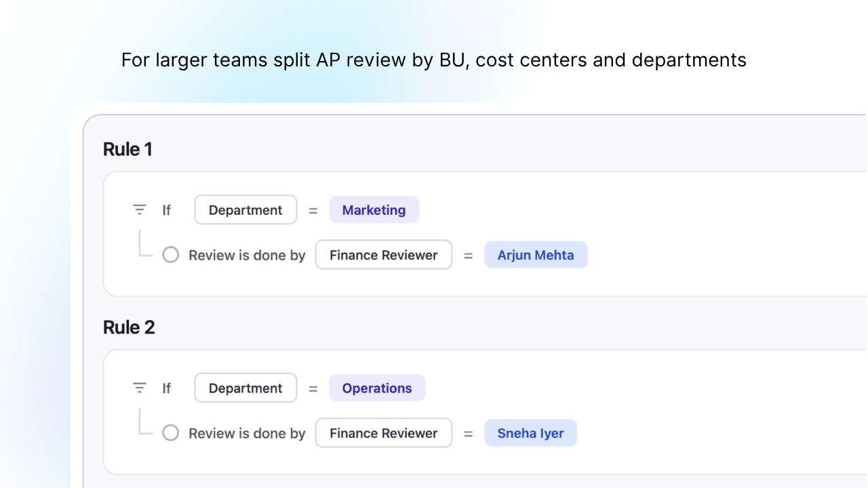The height and width of the screenshot is (488, 868).
Task: Click the Rule 2 heading
Action: click(x=129, y=327)
